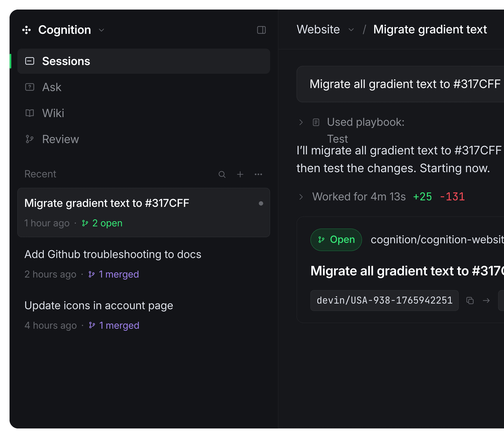Open more options for Recent sessions
Viewport: 504px width, 438px height.
pyautogui.click(x=258, y=174)
